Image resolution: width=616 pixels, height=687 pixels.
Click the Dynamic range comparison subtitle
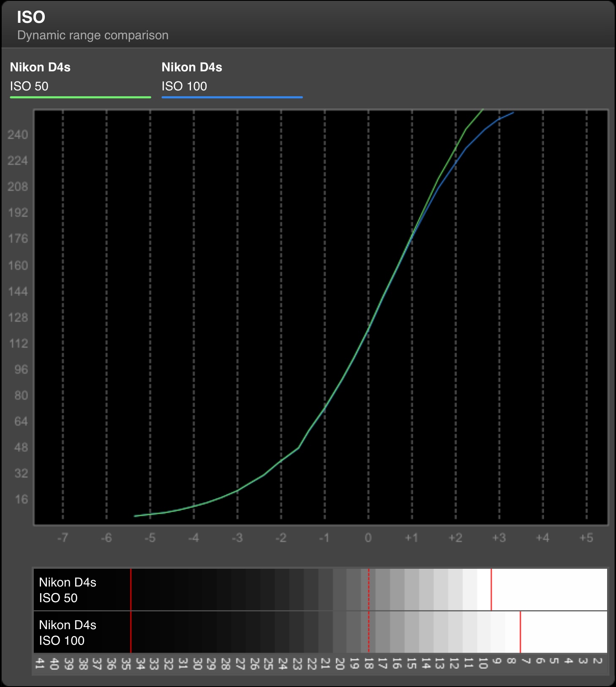[x=93, y=35]
